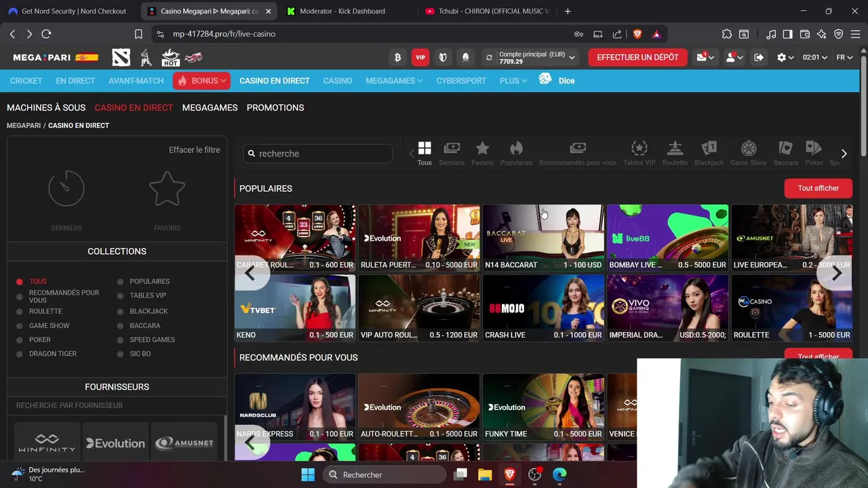Click the Derniers clock icon in sidebar
This screenshot has width=868, height=488.
point(66,188)
